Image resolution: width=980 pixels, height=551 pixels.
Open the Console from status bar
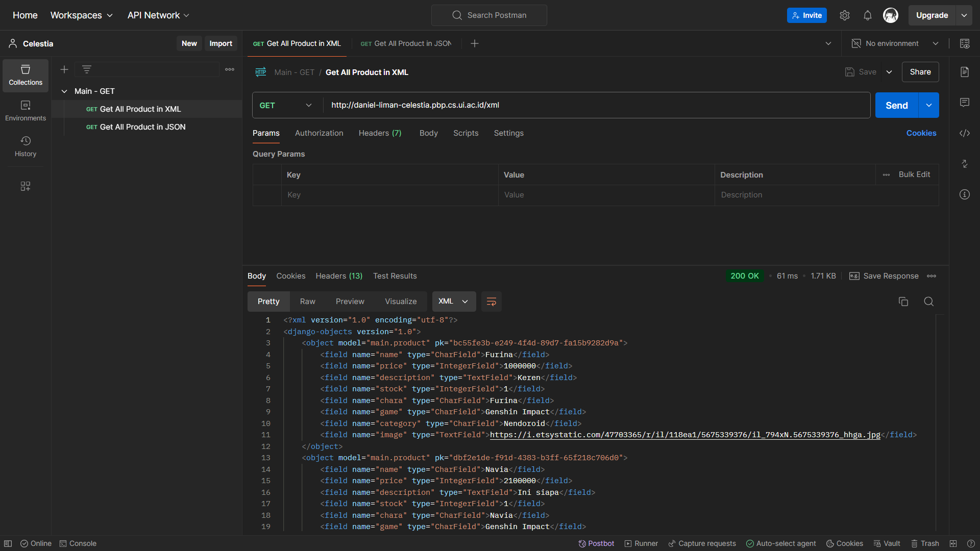[x=78, y=543]
